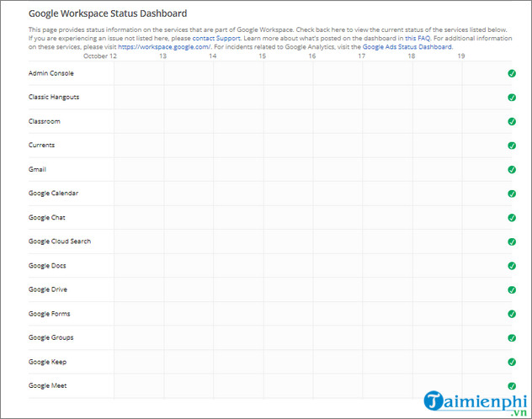Click the 15 date column header
532x419 pixels.
[263, 56]
